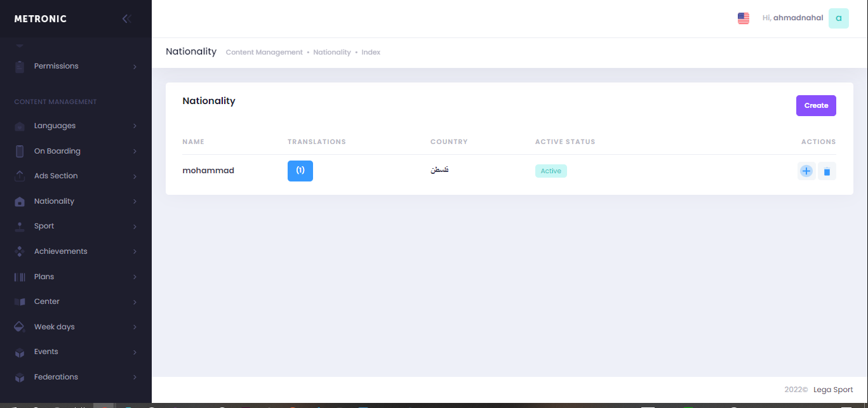Viewport: 868px width, 408px height.
Task: Open the Achievements sidebar menu item
Action: (60, 251)
